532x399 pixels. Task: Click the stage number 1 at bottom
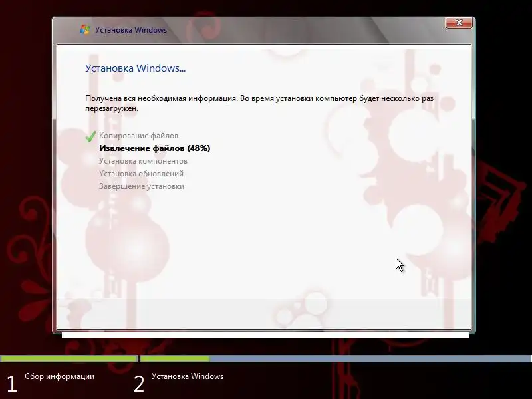coord(12,384)
